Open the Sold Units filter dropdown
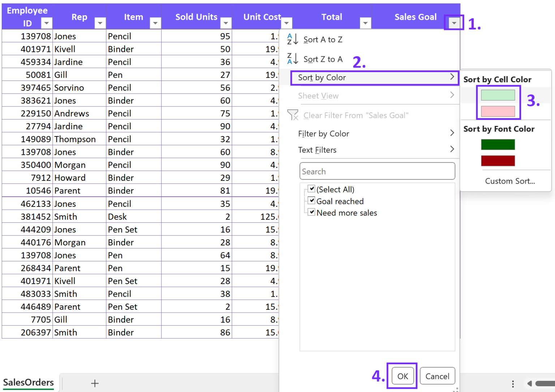Image resolution: width=555 pixels, height=392 pixels. click(226, 23)
